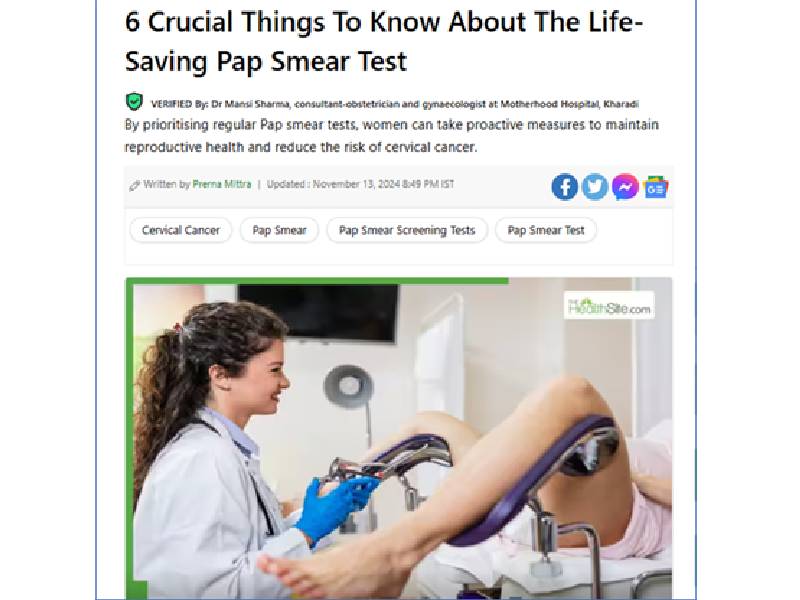Viewport: 800px width, 600px height.
Task: Open the gynecologist exam photo
Action: pos(398,439)
